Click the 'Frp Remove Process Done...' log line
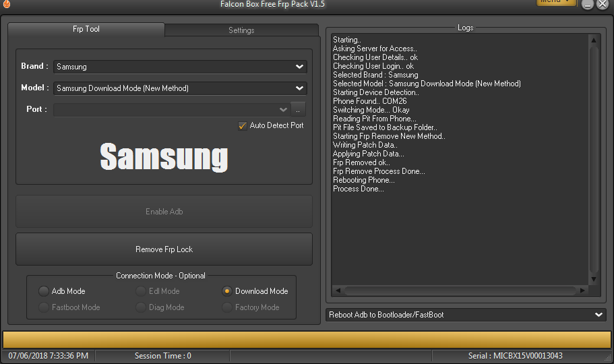 point(379,171)
